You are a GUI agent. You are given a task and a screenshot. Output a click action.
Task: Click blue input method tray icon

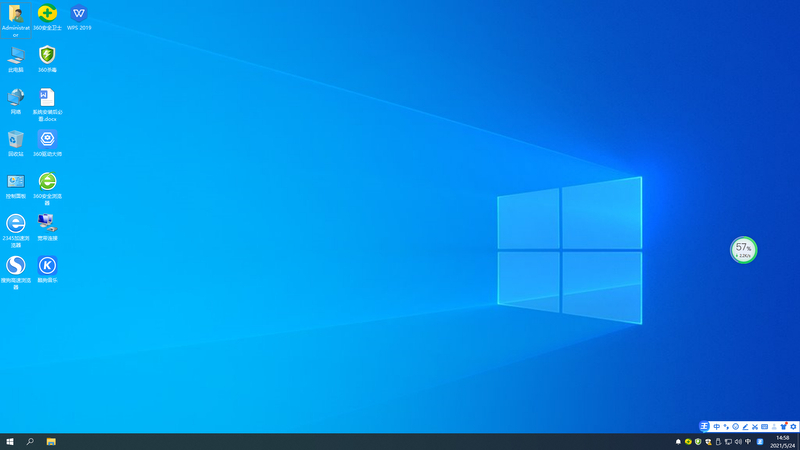(760, 442)
